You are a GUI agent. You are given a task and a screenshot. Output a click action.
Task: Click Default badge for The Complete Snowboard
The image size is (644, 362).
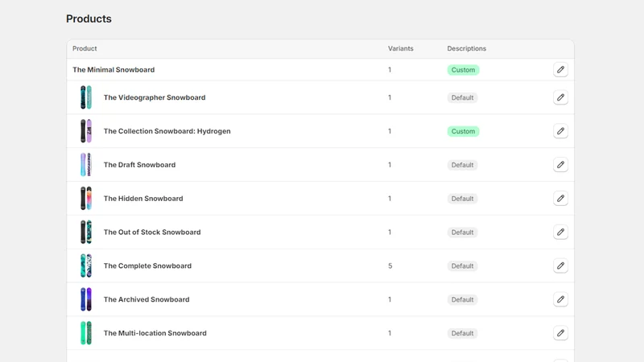tap(462, 266)
